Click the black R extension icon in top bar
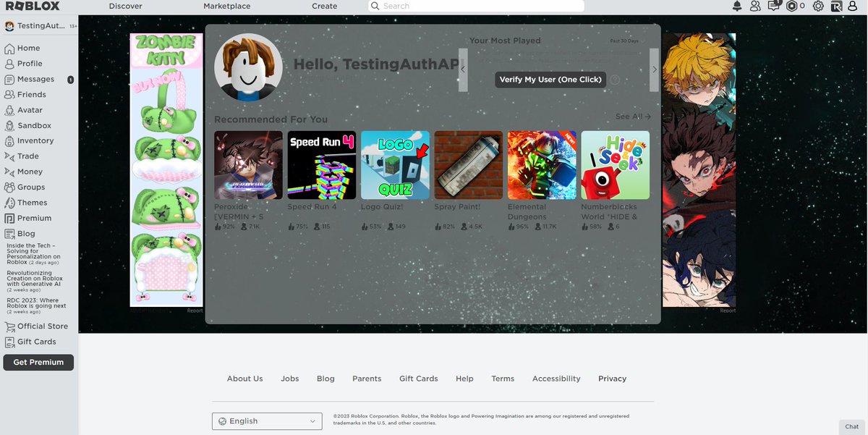The image size is (868, 435). pos(836,7)
